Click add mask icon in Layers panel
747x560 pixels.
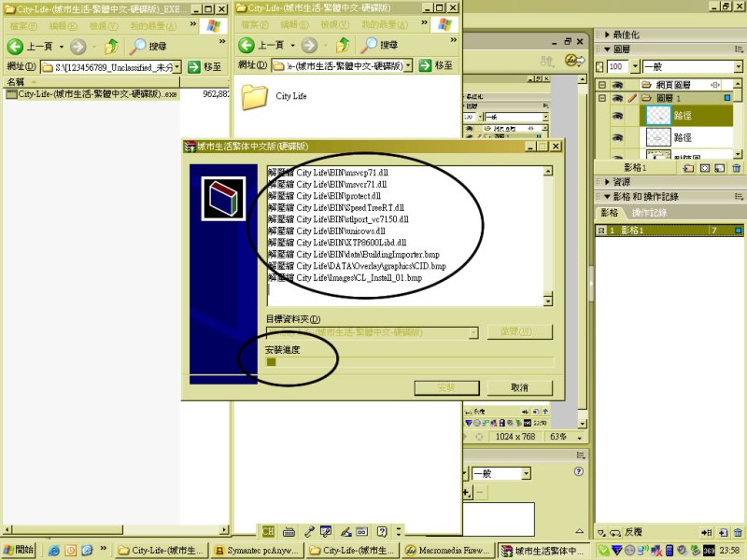pyautogui.click(x=705, y=168)
